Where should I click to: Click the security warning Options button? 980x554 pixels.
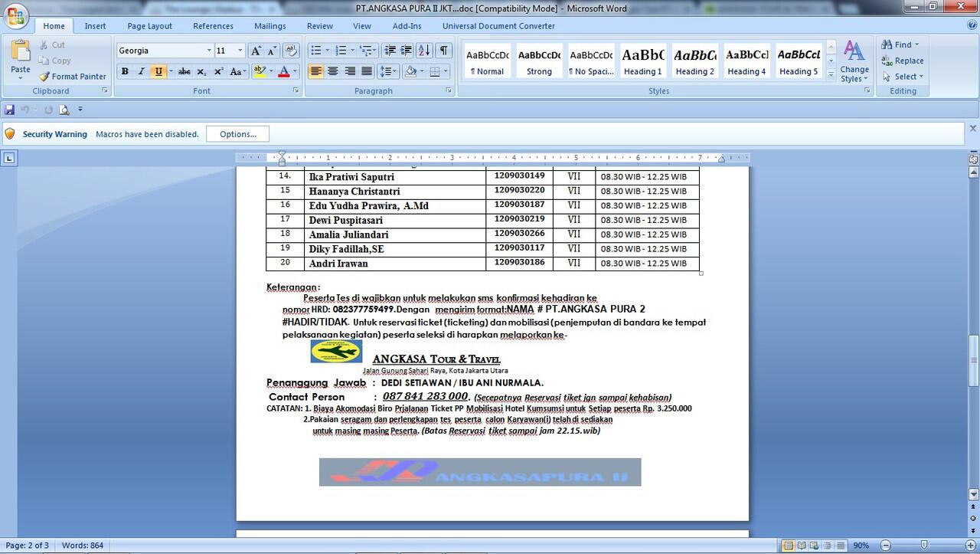(238, 134)
